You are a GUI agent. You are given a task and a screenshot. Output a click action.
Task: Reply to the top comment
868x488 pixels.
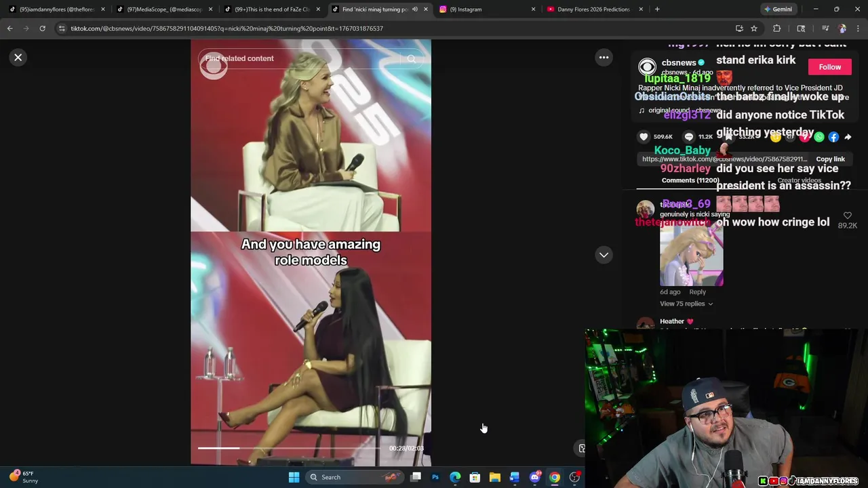pos(697,292)
